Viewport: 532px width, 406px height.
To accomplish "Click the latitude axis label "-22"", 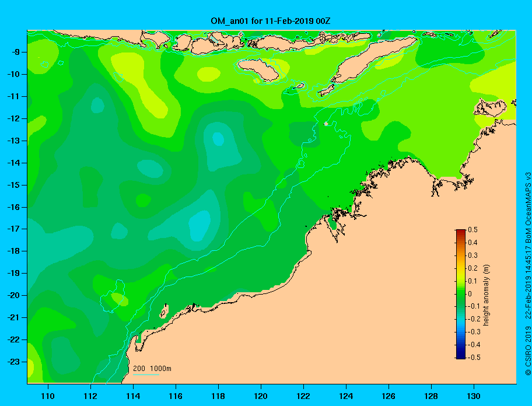I will coord(13,339).
